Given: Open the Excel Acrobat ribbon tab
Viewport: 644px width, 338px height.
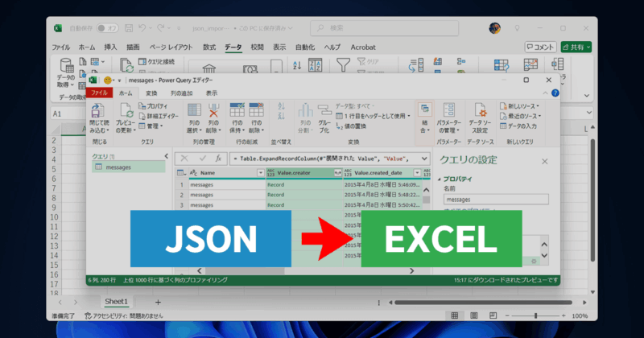Looking at the screenshot, I should click(363, 47).
